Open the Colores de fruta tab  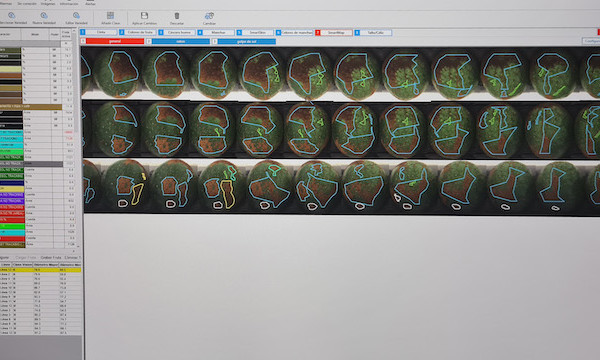[138, 33]
